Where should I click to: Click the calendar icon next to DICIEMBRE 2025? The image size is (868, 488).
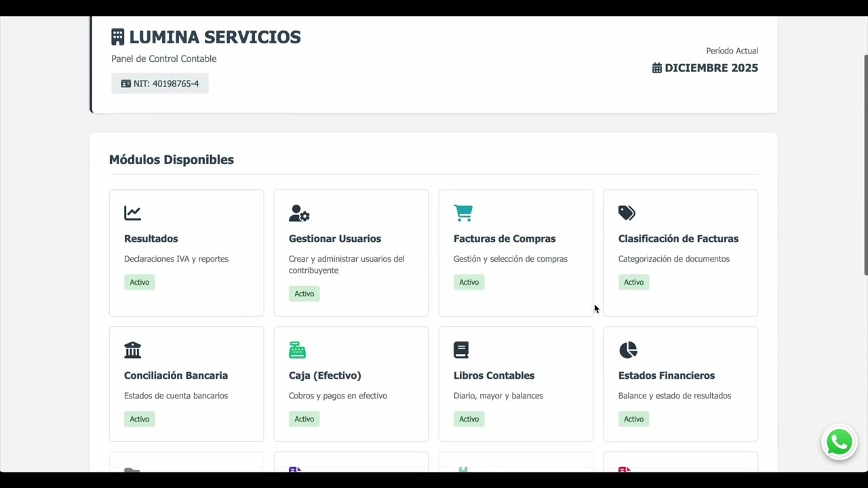[657, 68]
